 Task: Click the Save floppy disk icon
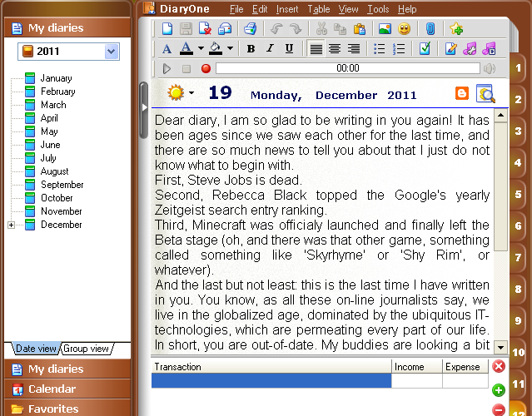(x=186, y=29)
